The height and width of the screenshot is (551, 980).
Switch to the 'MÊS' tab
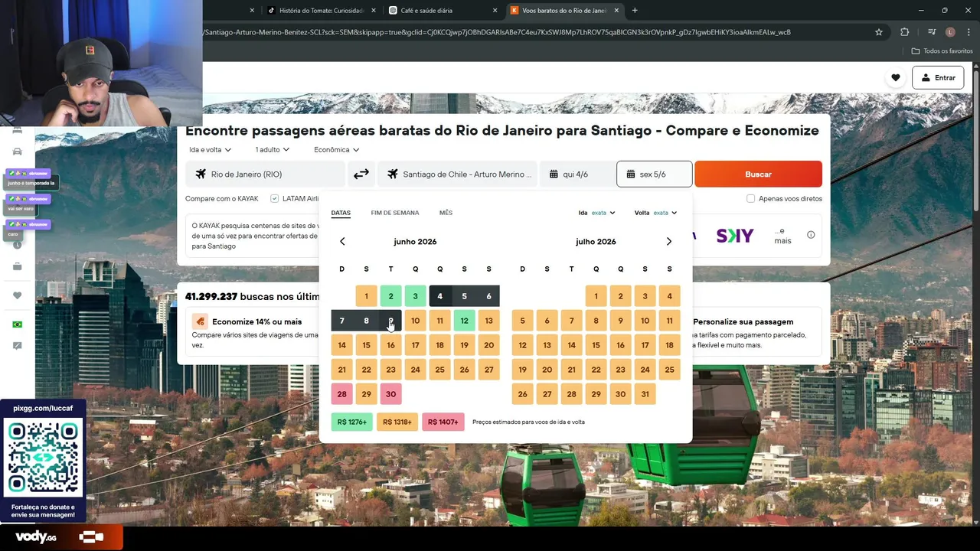point(446,213)
